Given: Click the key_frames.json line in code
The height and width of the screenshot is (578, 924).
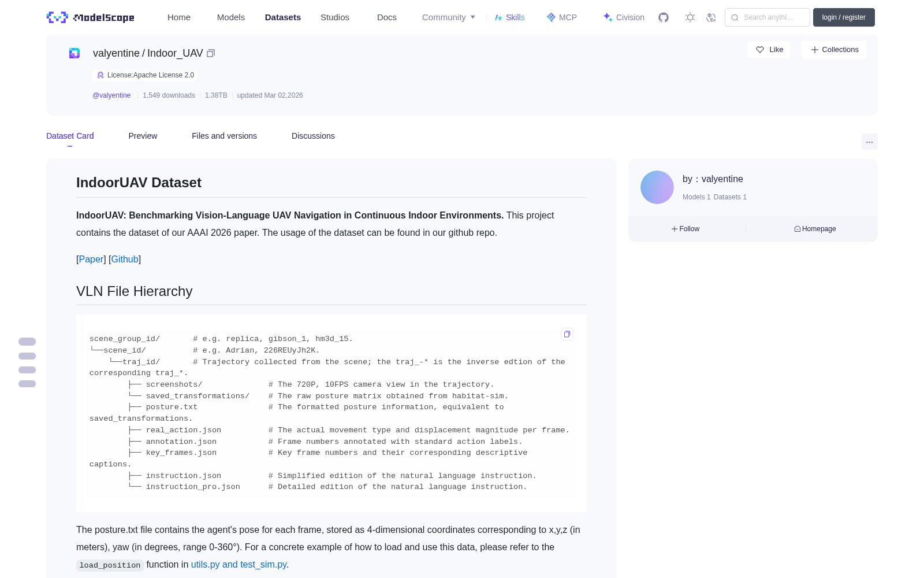Looking at the screenshot, I should click(181, 453).
